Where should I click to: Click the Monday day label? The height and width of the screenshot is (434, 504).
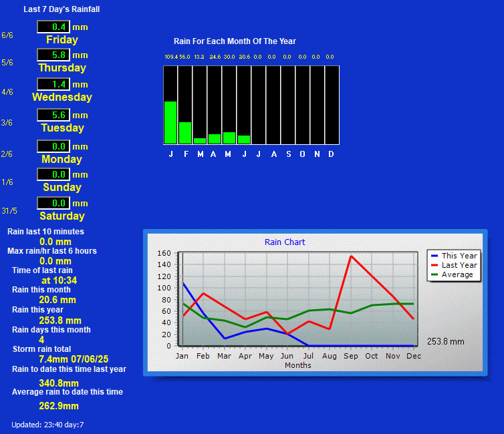coord(61,159)
